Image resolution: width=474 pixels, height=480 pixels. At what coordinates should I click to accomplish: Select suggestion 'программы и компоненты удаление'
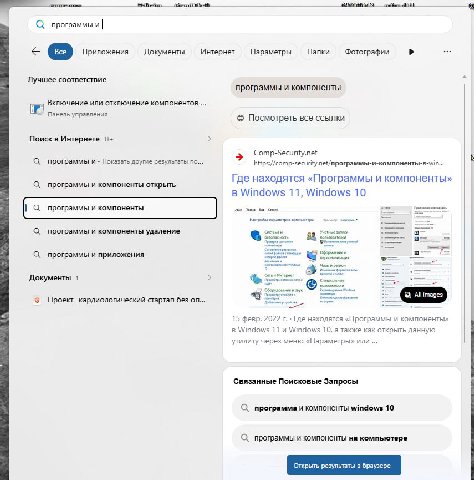(x=120, y=231)
